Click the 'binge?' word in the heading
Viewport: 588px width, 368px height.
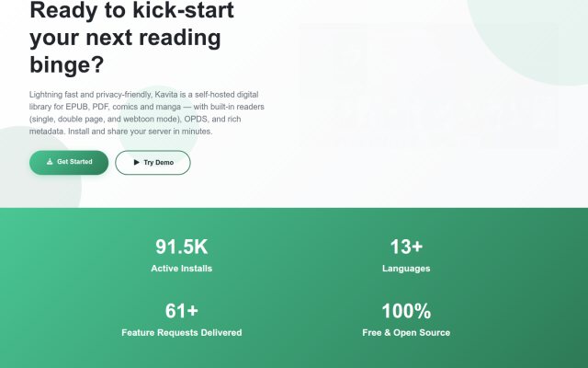67,64
